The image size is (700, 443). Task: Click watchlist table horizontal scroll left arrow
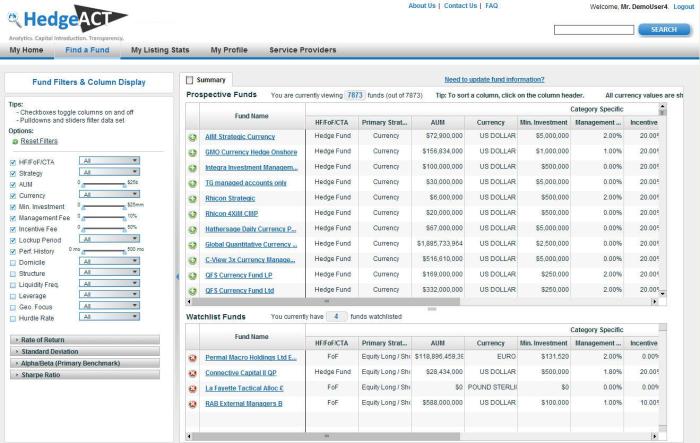point(189,436)
